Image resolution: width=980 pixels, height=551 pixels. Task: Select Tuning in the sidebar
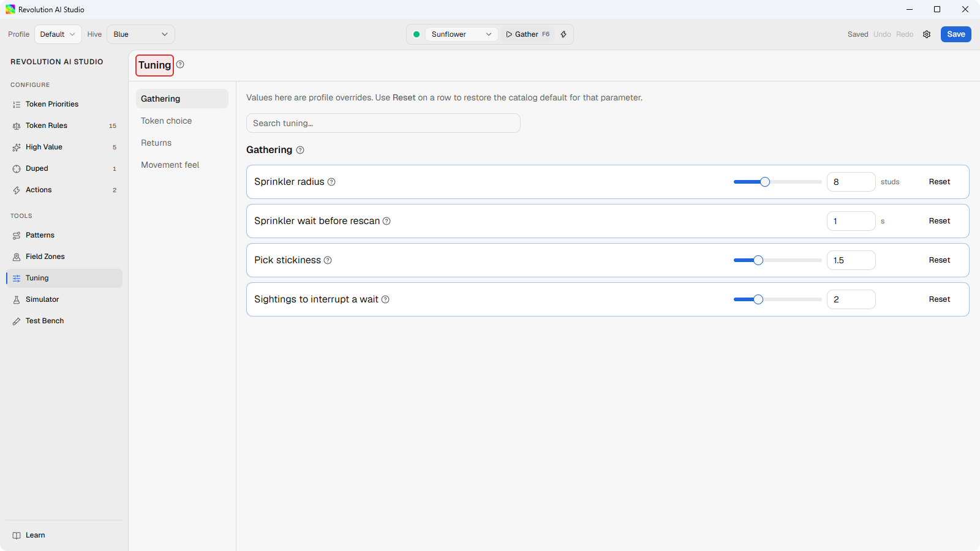(64, 278)
